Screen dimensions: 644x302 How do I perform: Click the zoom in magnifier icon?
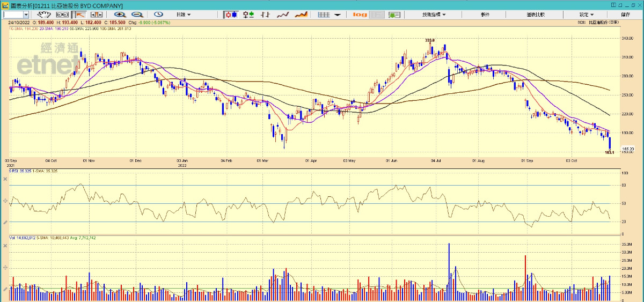(119, 14)
